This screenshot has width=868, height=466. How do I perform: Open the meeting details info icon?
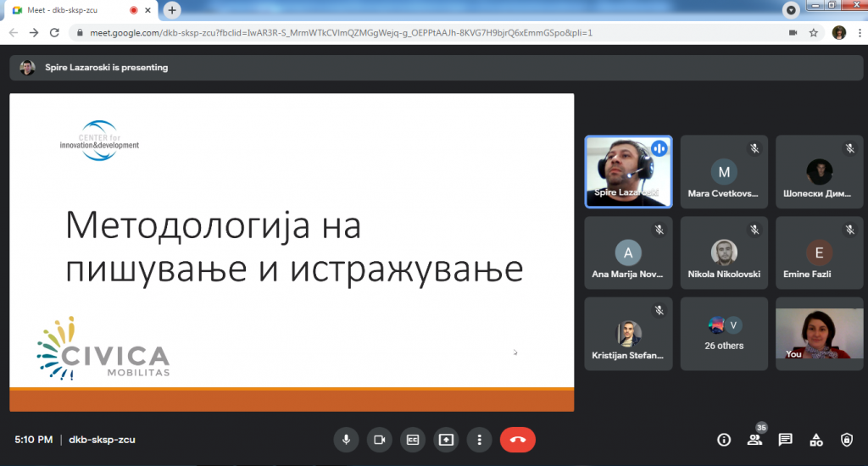(x=724, y=440)
